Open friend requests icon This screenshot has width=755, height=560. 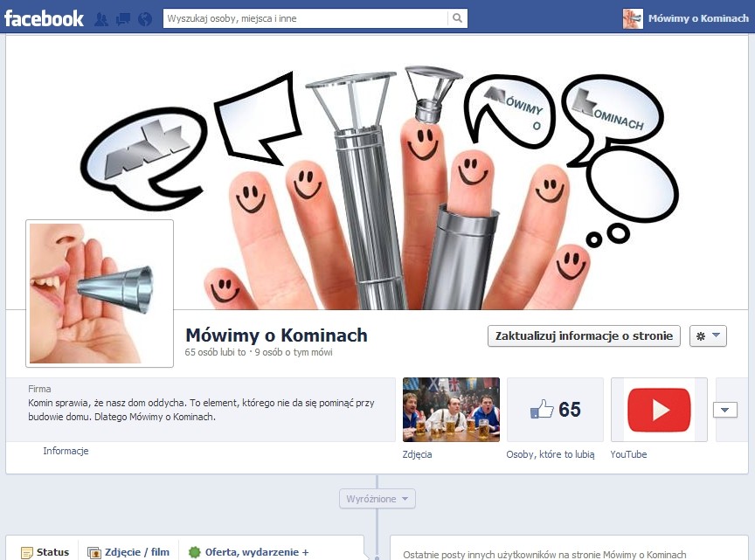101,19
